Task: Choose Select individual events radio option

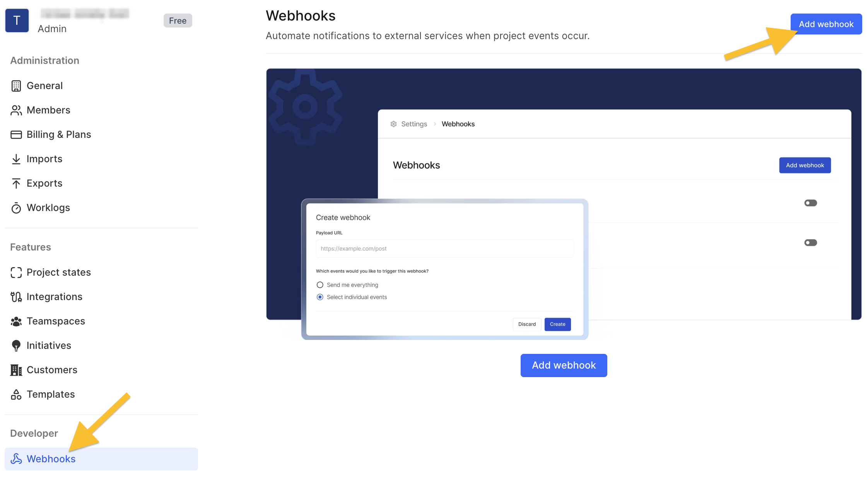Action: 320,297
